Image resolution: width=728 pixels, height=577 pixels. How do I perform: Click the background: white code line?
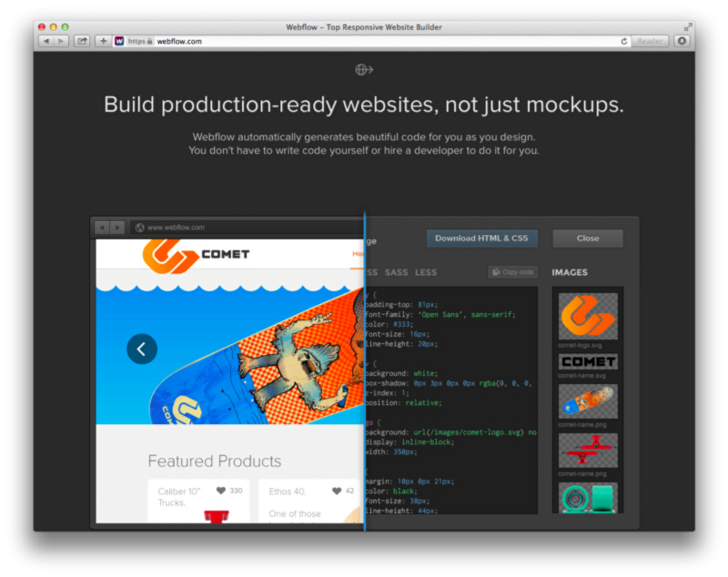pyautogui.click(x=400, y=373)
